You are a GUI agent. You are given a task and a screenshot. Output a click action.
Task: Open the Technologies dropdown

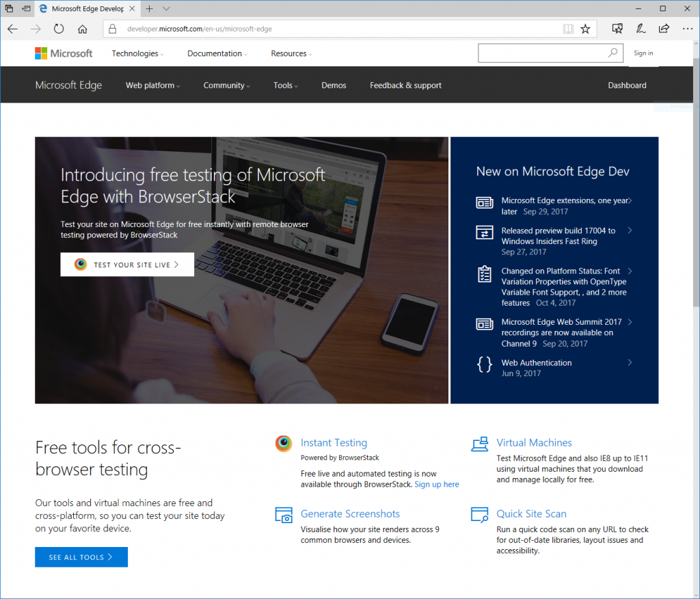point(136,53)
